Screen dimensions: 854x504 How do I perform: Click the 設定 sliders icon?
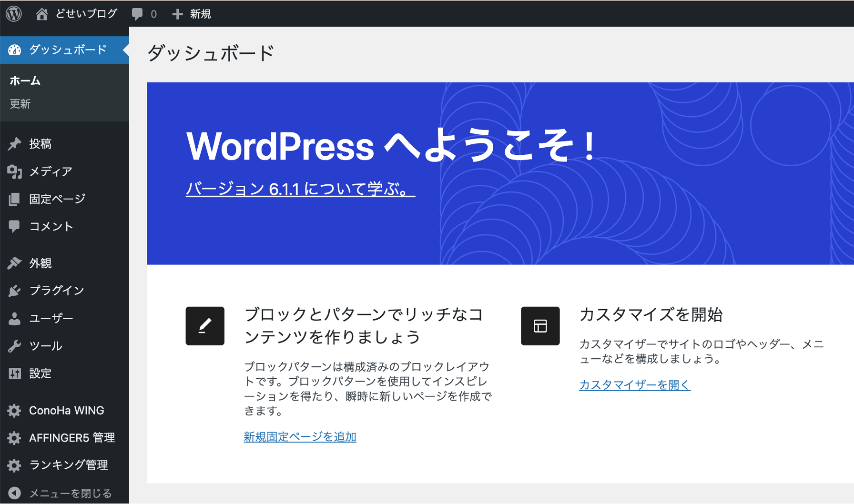15,373
